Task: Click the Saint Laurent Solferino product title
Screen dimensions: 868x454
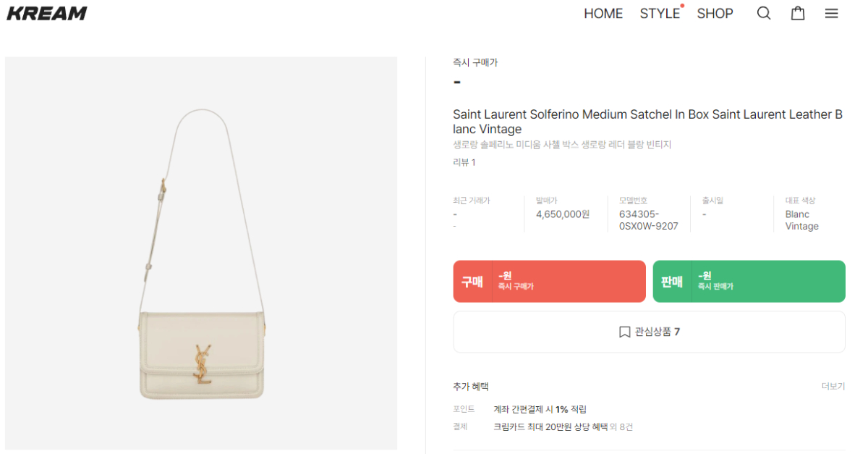Action: (647, 122)
